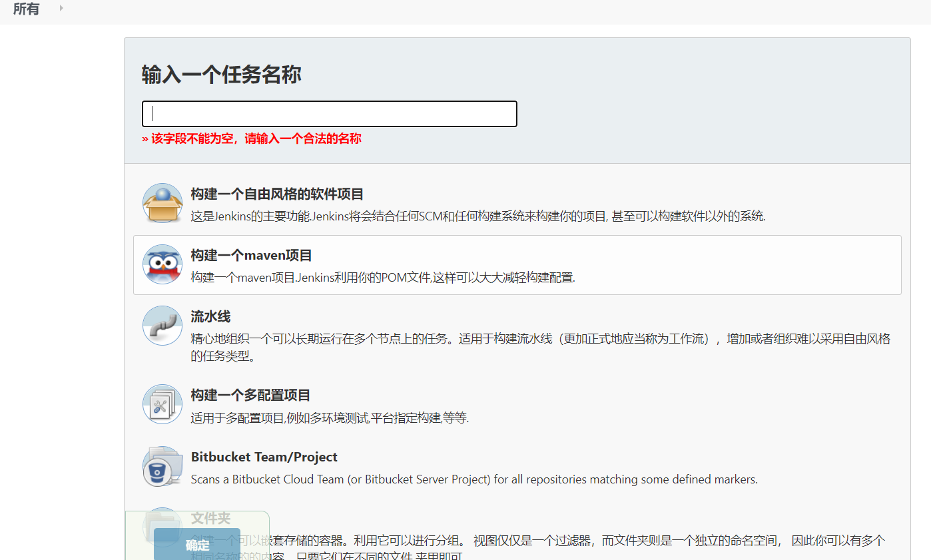Click the description 'Scans a Bitbucket Cloud Team'
931x560 pixels.
[x=474, y=479]
